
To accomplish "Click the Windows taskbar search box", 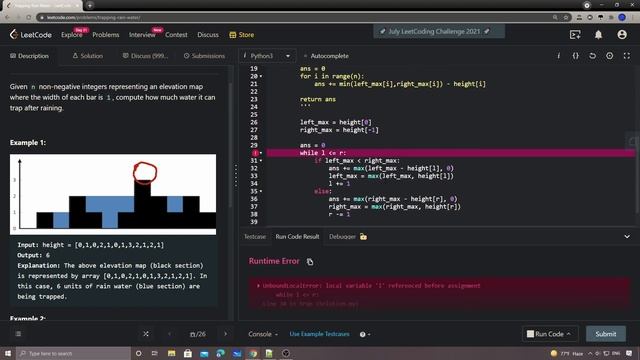I will 73,353.
